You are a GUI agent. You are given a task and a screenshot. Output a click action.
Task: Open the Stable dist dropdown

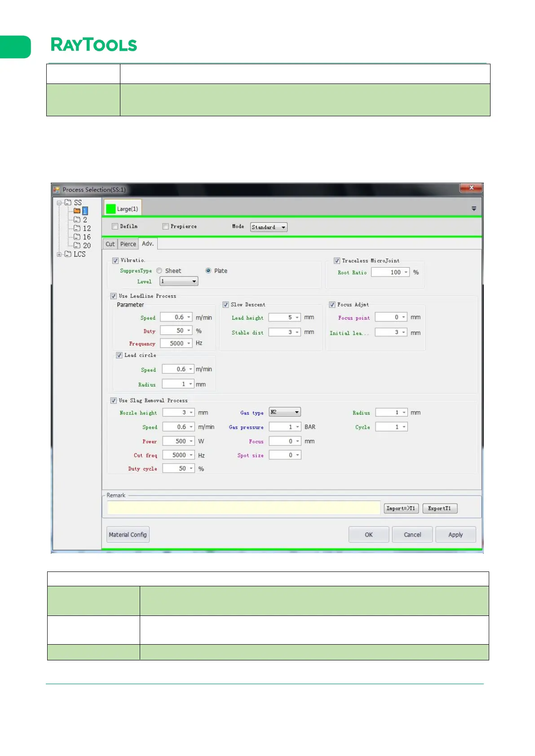pyautogui.click(x=297, y=332)
